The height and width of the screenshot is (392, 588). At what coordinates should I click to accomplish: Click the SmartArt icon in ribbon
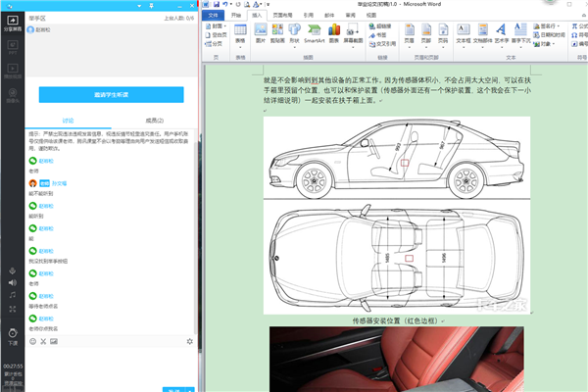pos(315,33)
